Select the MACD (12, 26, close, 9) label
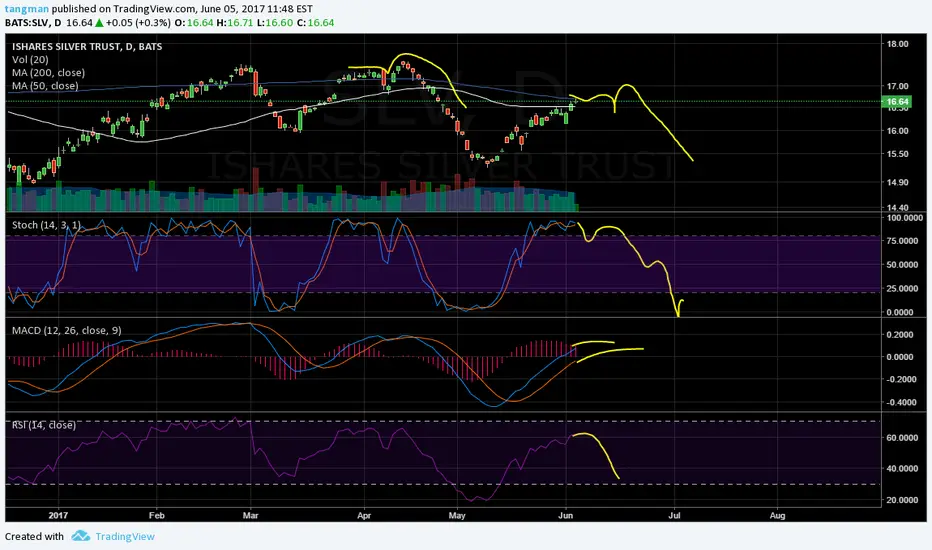This screenshot has height=550, width=932. [67, 330]
